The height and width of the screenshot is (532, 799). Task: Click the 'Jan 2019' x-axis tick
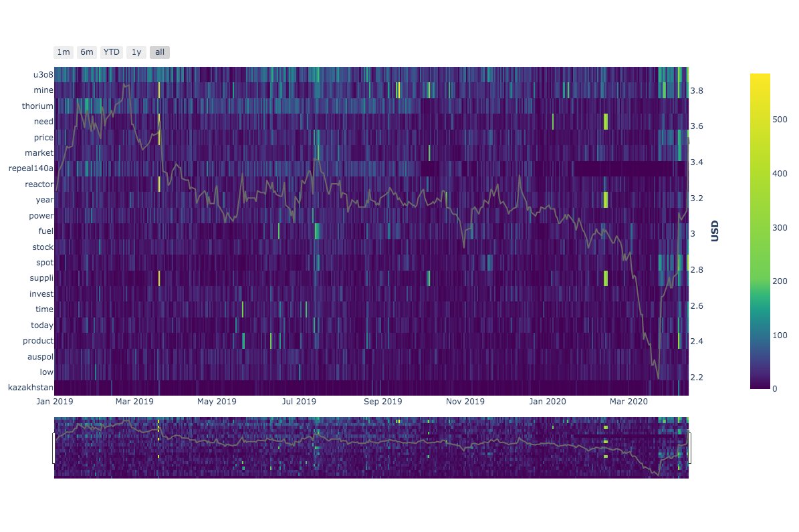pos(55,402)
